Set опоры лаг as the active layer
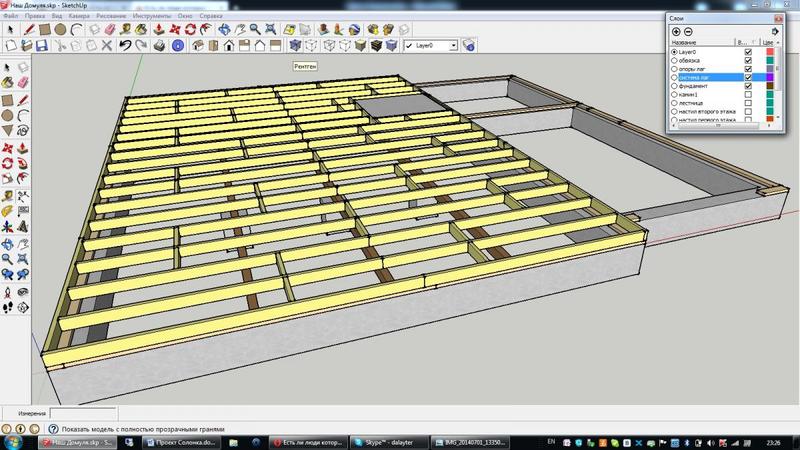 tap(675, 69)
